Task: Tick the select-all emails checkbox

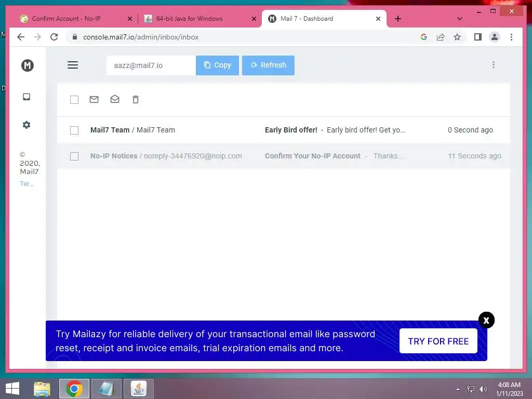Action: [74, 100]
